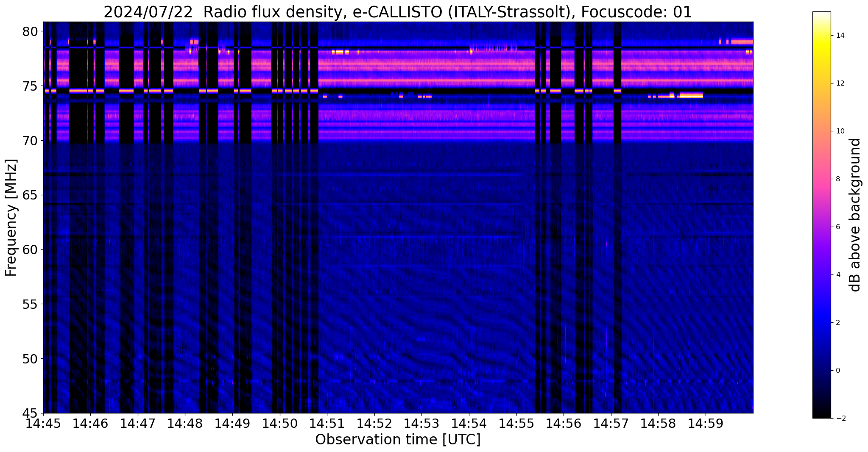
Task: Click the bright yellow burst near 74 MHz at 14:58
Action: [x=691, y=95]
